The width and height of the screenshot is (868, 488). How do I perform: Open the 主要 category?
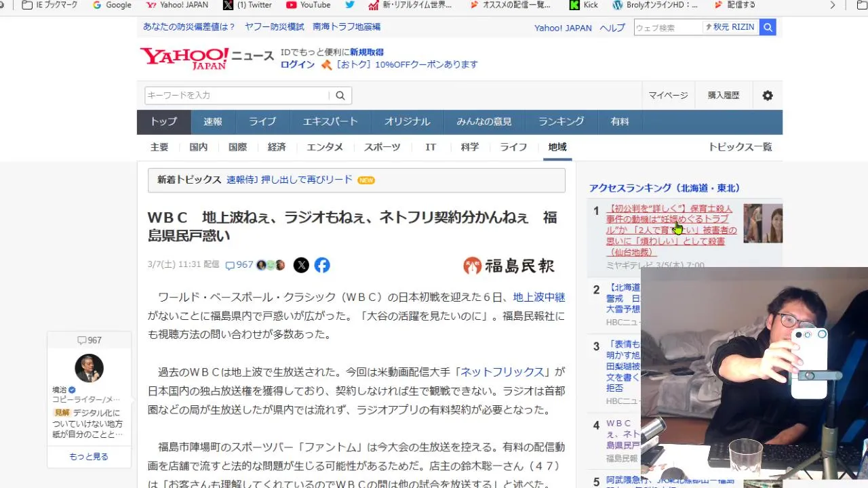(x=159, y=147)
